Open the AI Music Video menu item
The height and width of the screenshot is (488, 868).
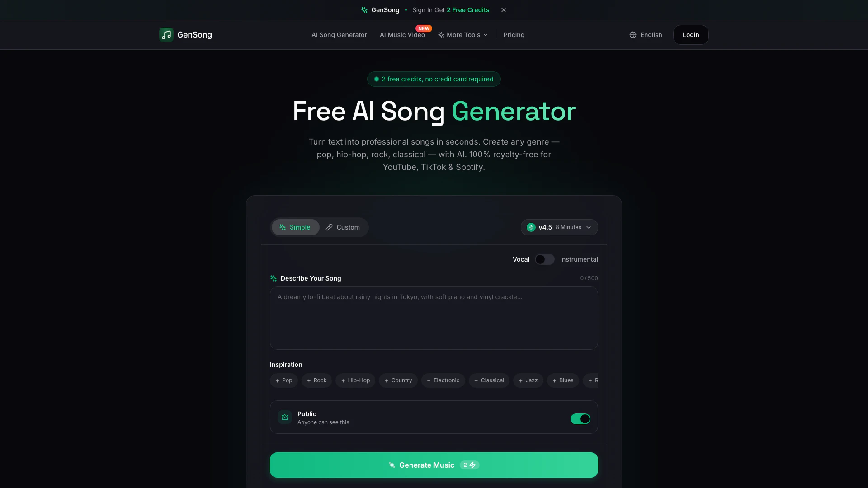(x=402, y=35)
